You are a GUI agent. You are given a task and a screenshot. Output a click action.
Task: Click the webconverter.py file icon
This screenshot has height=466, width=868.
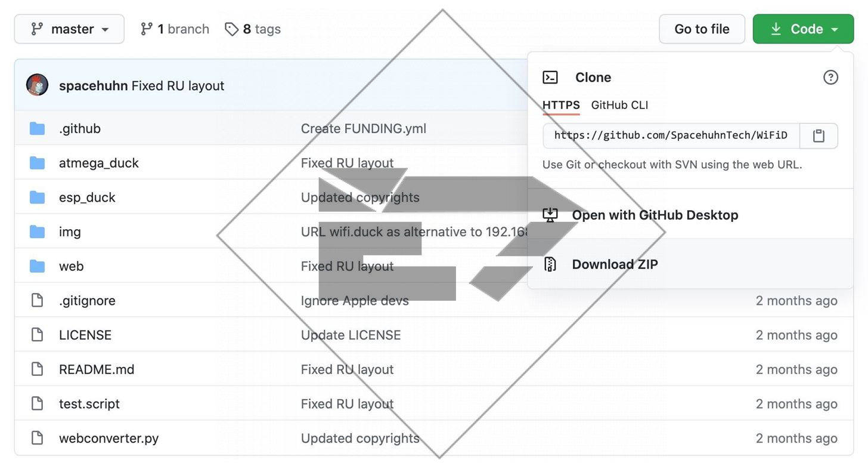coord(37,439)
